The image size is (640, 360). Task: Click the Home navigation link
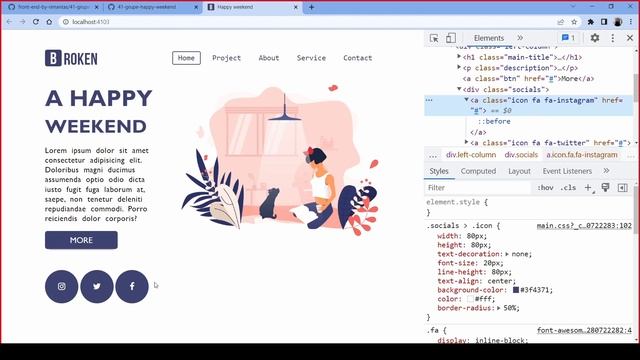point(186,58)
